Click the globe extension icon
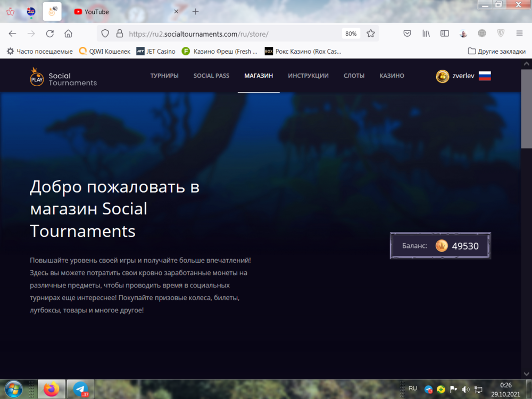The height and width of the screenshot is (399, 532). click(482, 33)
